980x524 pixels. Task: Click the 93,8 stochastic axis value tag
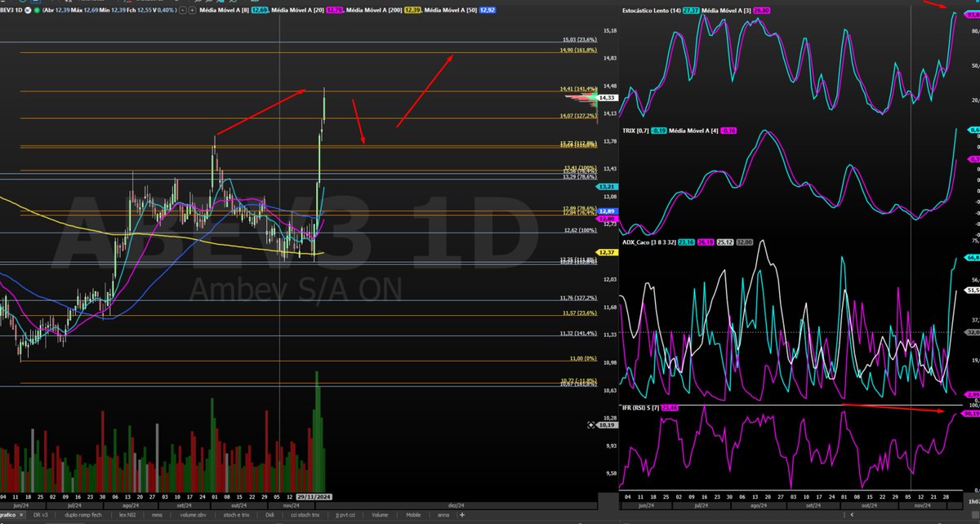pyautogui.click(x=970, y=15)
